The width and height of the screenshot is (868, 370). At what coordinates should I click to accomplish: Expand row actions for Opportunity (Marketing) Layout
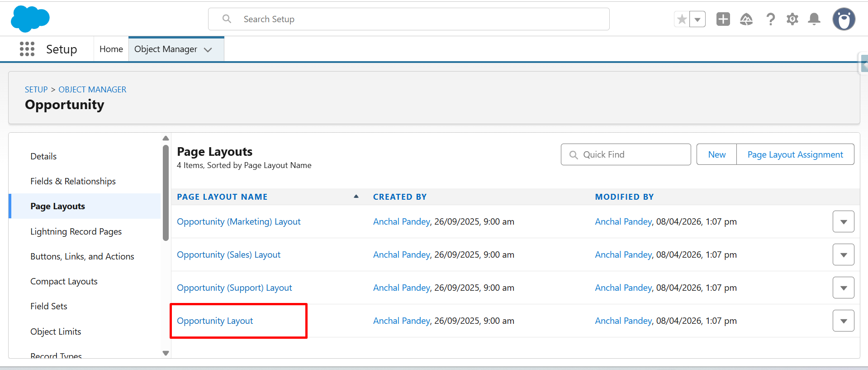point(843,221)
